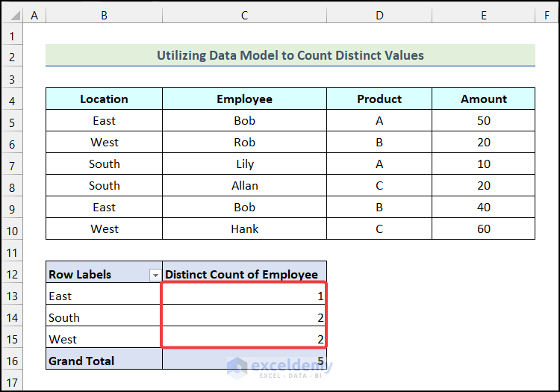Select the Amount header cell

[483, 99]
